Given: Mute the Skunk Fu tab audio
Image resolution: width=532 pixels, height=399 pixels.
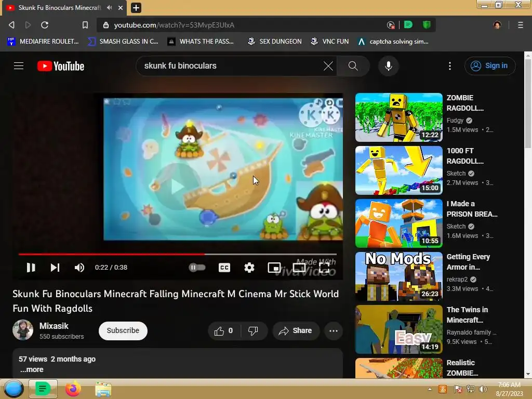Looking at the screenshot, I should [109, 7].
